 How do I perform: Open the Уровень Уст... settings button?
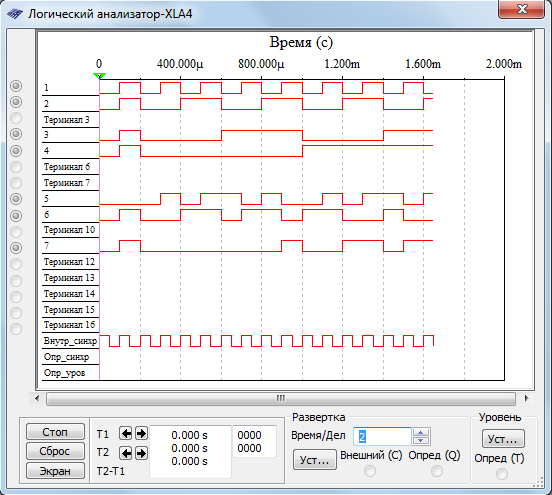click(x=503, y=439)
